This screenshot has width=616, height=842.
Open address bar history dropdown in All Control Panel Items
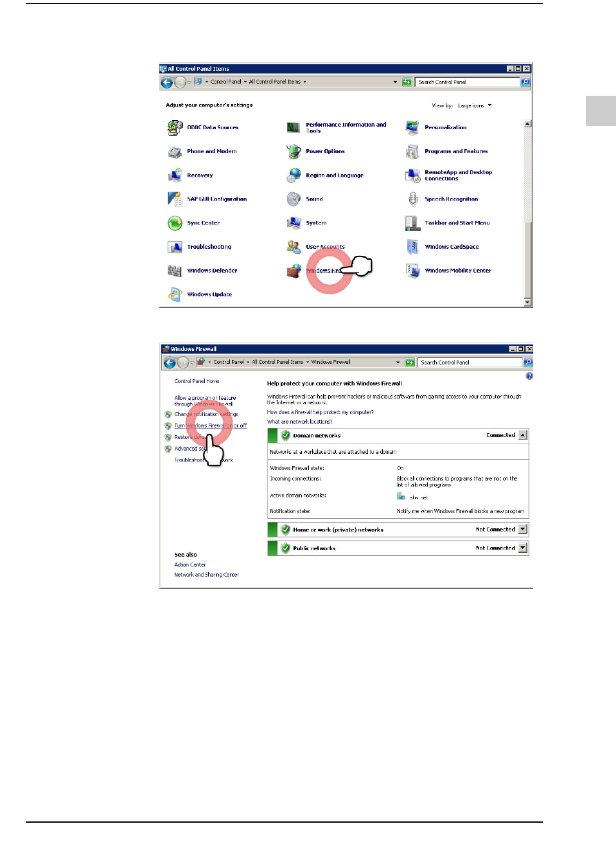pos(395,82)
